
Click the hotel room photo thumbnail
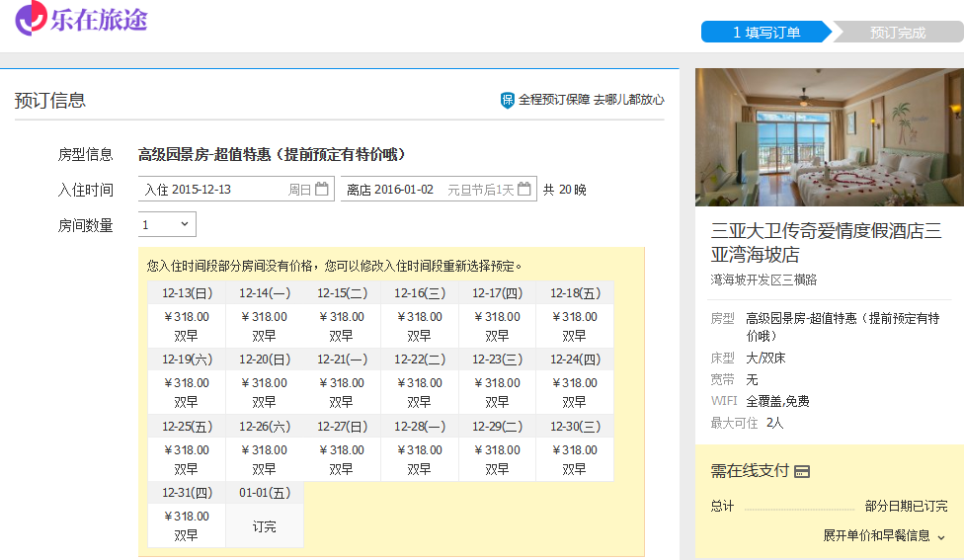point(829,137)
